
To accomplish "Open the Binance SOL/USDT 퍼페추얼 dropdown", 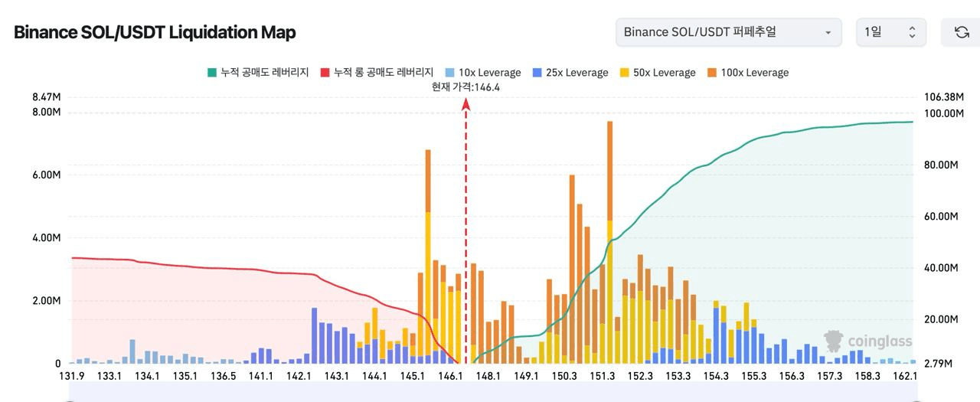I will click(727, 32).
